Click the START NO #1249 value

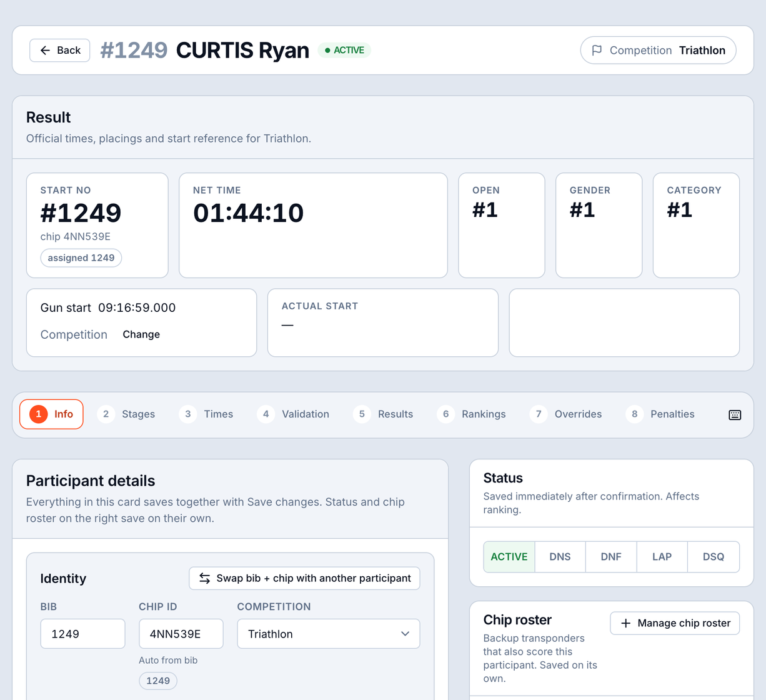(x=81, y=213)
